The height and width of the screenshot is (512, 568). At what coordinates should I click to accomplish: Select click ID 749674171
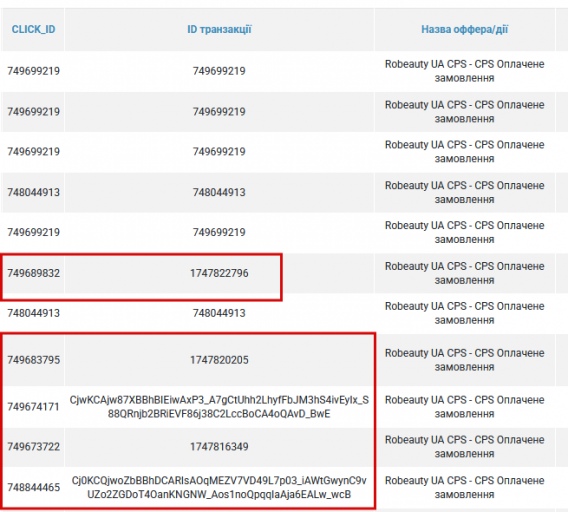[x=33, y=407]
